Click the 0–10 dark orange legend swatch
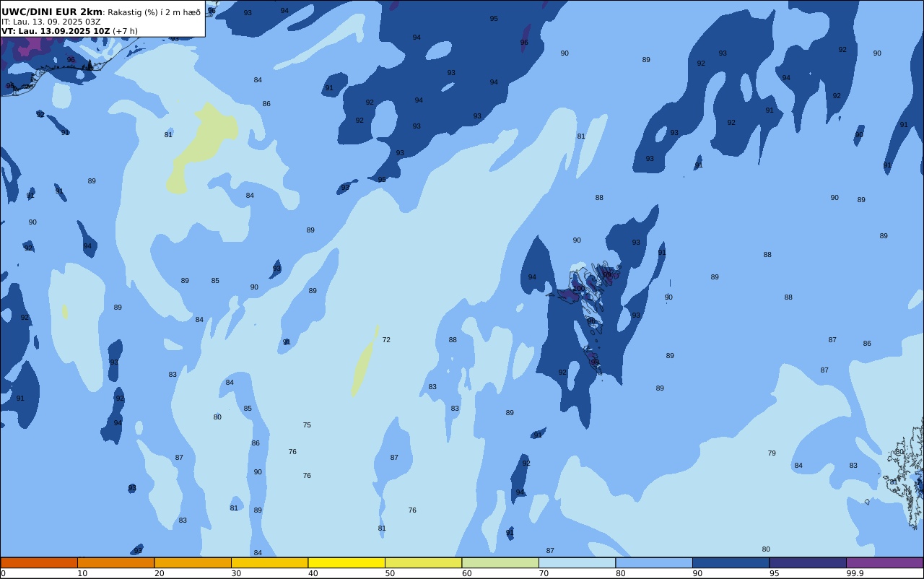 [39, 562]
